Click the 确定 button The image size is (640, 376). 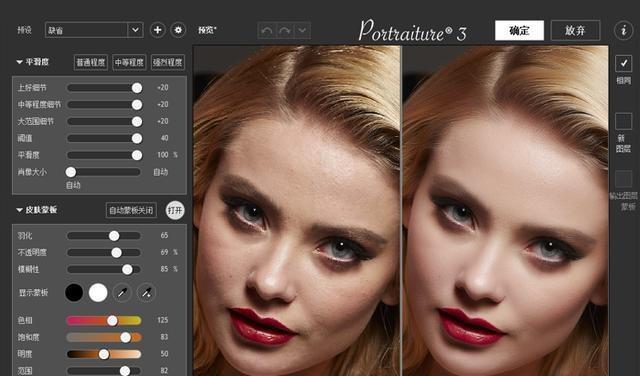pyautogui.click(x=519, y=31)
